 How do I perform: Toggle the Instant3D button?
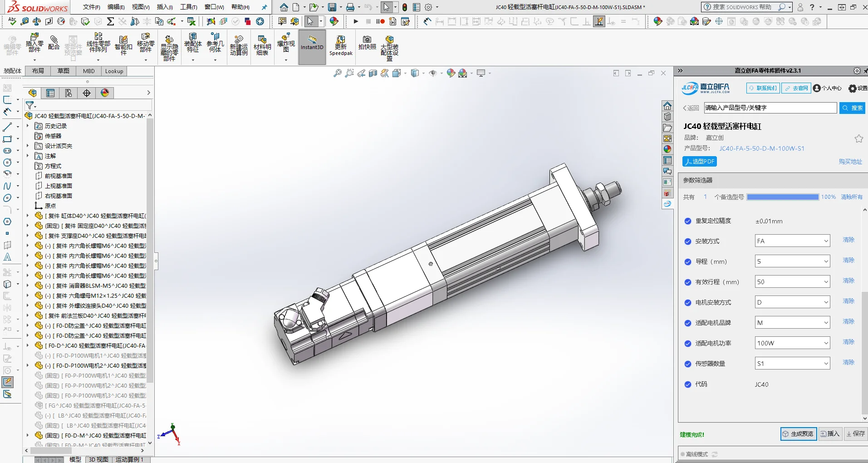coord(312,47)
